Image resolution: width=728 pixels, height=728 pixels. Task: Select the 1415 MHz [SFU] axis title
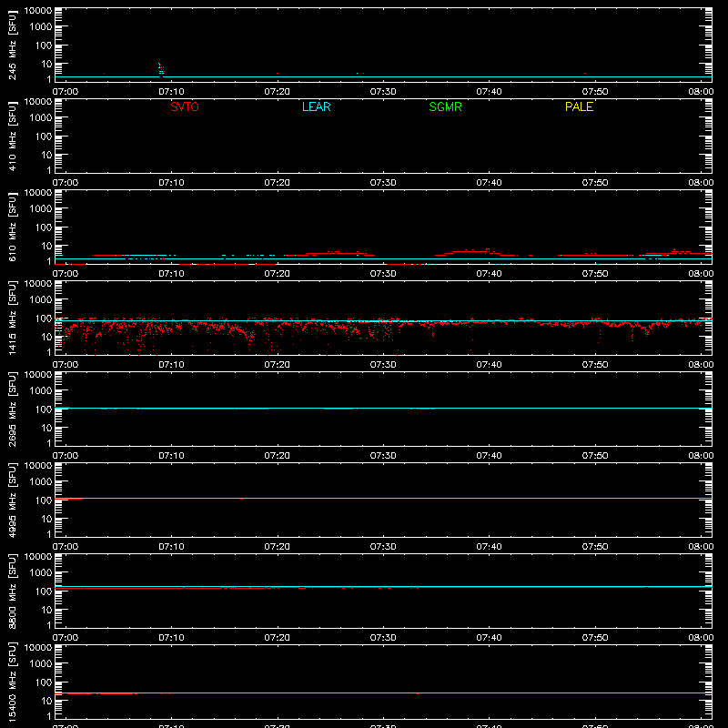(13, 318)
